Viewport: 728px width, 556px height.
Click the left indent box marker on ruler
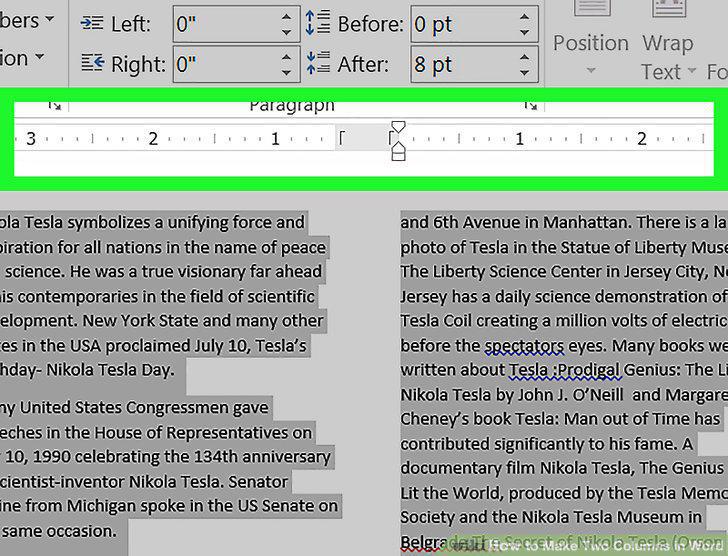(x=398, y=156)
